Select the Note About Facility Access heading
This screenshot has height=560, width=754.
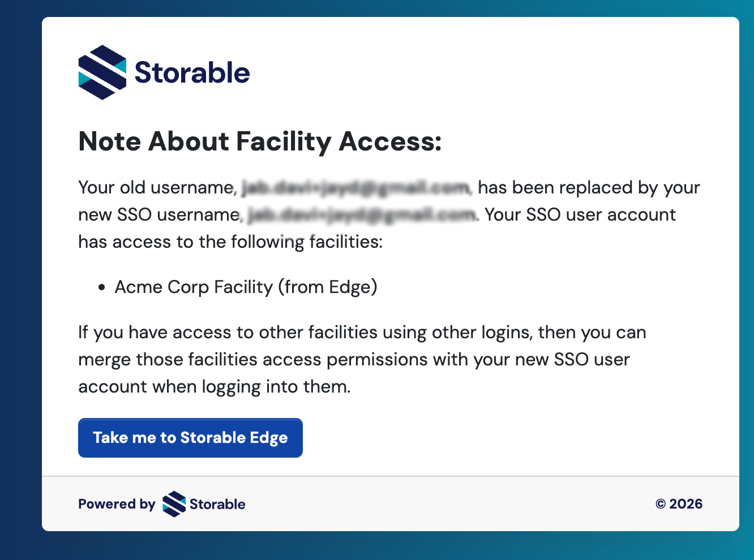click(260, 141)
